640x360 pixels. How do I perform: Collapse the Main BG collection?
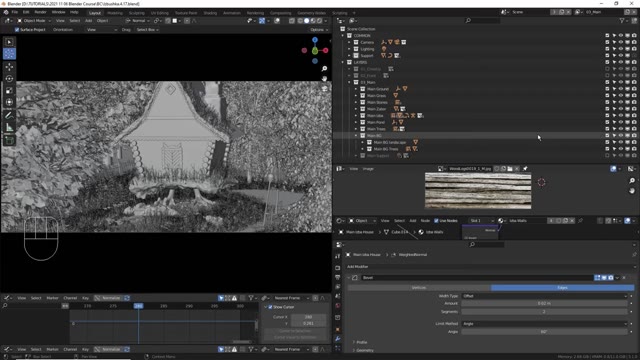pyautogui.click(x=356, y=136)
